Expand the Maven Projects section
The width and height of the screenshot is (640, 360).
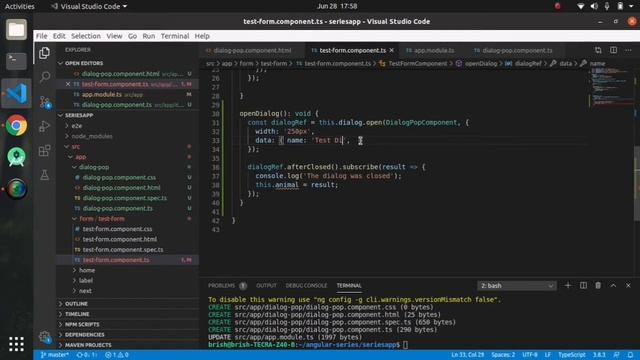(127, 345)
